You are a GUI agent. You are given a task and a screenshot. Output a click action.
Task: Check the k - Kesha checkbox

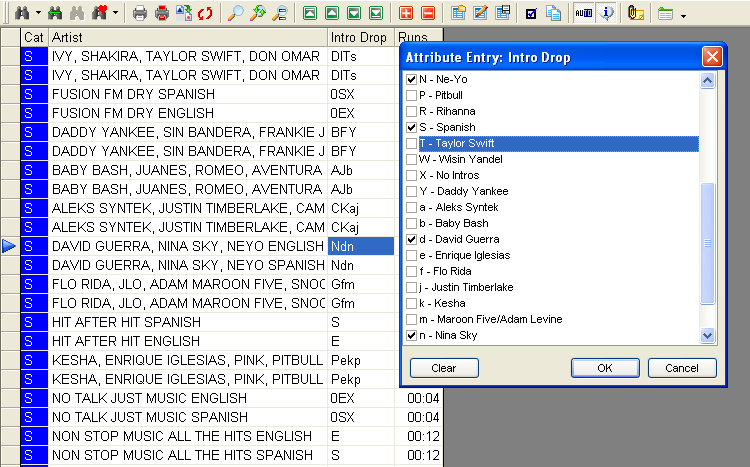[411, 303]
